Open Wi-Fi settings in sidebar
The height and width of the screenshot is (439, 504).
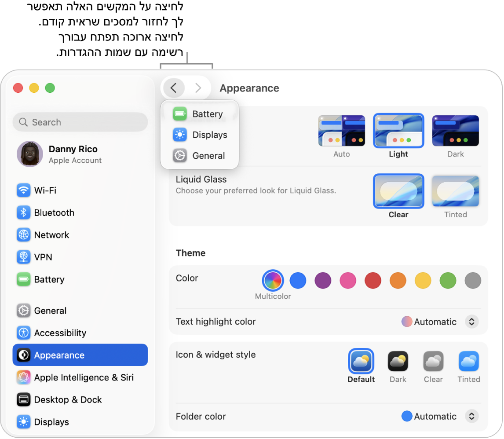click(80, 190)
